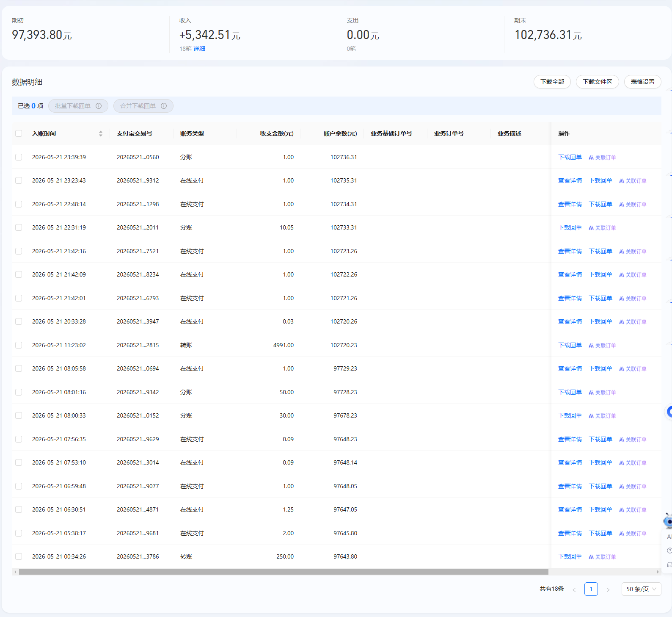Sort by 入账时间 column arrows

(101, 133)
